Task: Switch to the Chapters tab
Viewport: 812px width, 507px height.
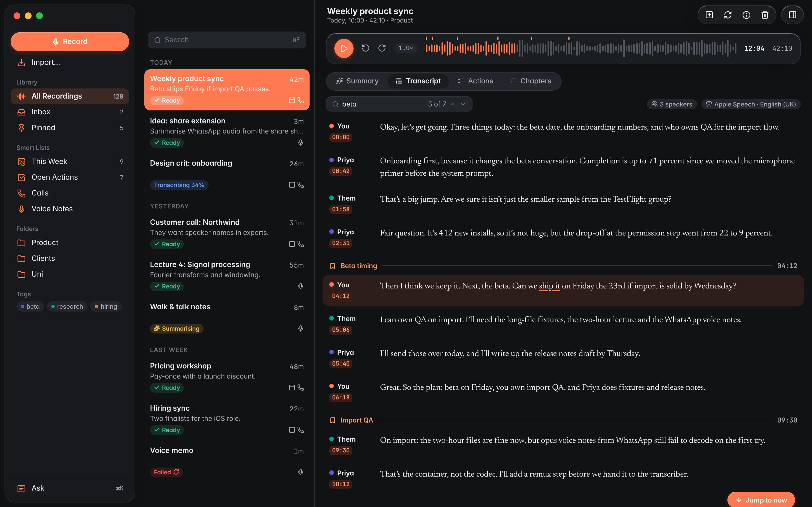Action: point(531,81)
